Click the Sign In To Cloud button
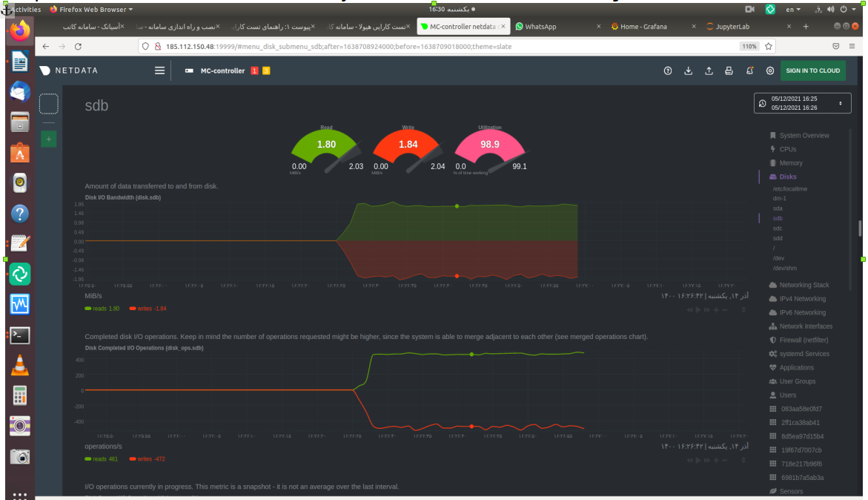The width and height of the screenshot is (868, 500). click(812, 70)
